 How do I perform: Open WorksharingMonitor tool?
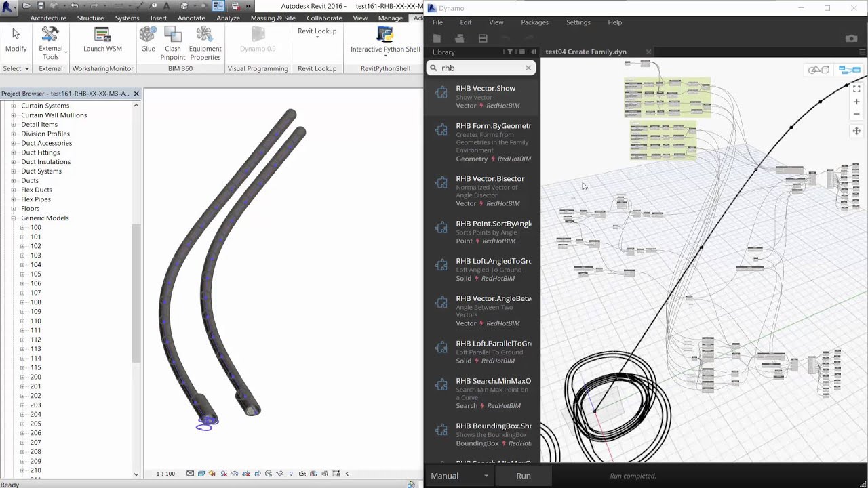(102, 68)
